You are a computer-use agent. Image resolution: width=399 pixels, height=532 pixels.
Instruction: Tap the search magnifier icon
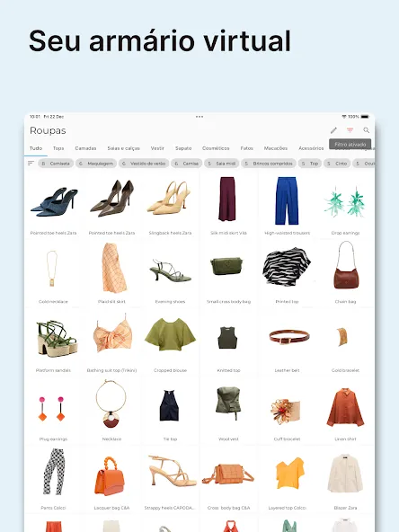367,130
